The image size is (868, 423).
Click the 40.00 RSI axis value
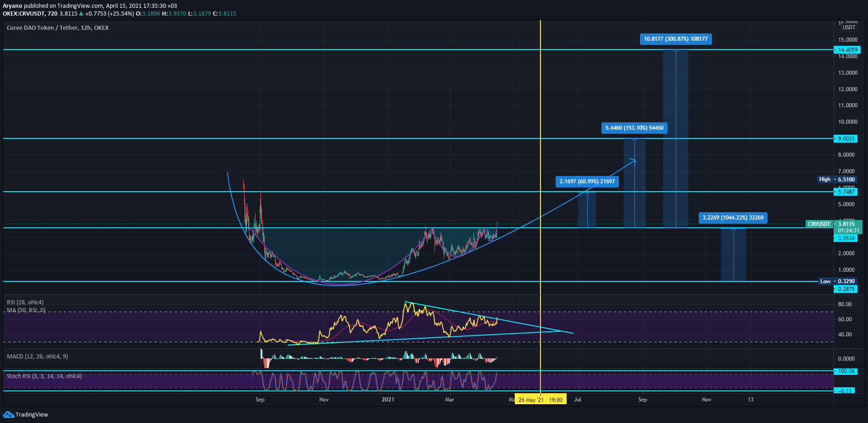tap(845, 335)
